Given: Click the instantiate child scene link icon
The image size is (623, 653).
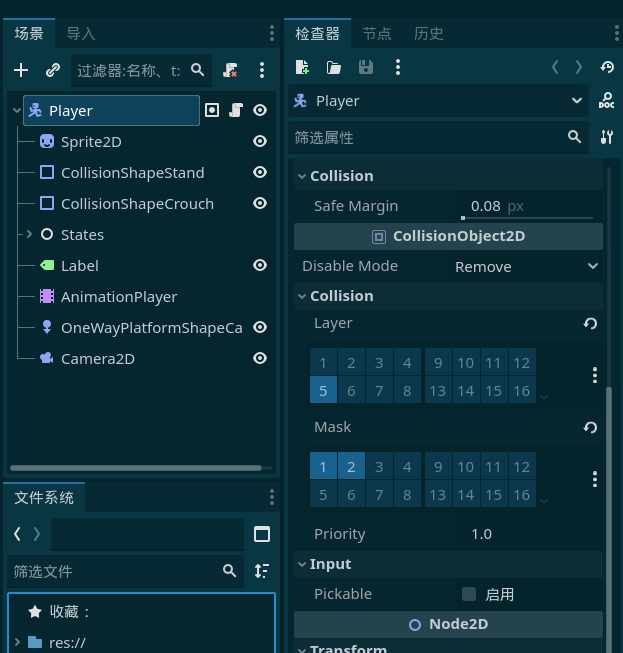Looking at the screenshot, I should pos(53,70).
